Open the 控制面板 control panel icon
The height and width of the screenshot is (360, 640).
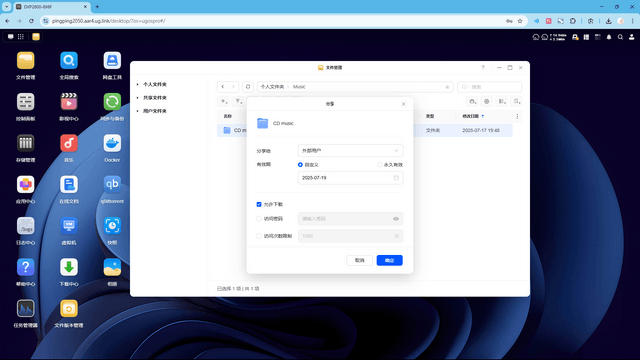click(x=25, y=102)
